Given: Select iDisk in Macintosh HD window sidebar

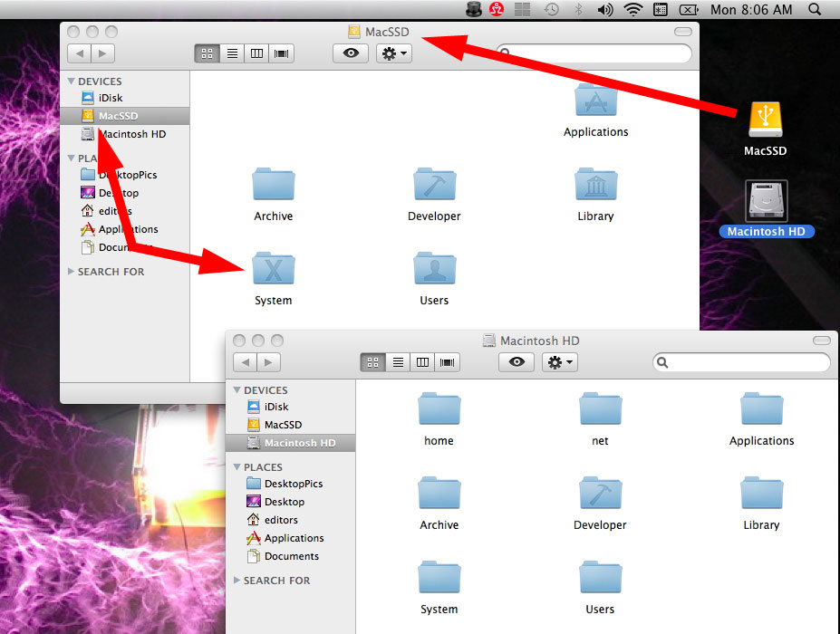Looking at the screenshot, I should point(290,407).
